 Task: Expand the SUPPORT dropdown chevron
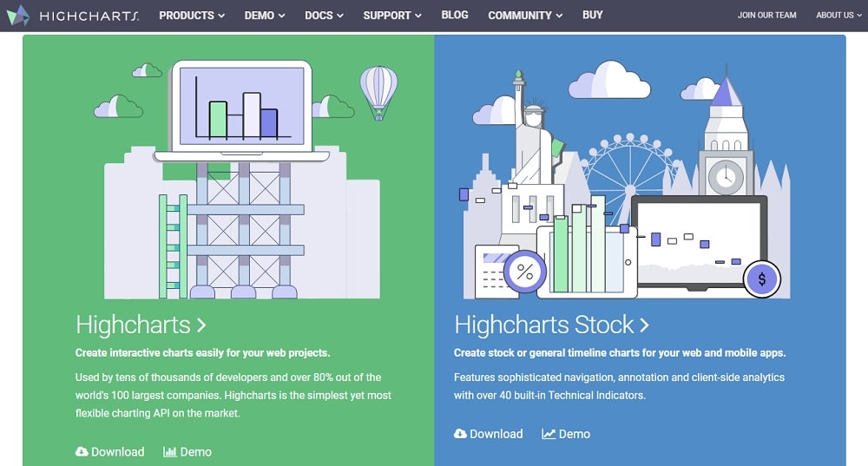click(418, 16)
